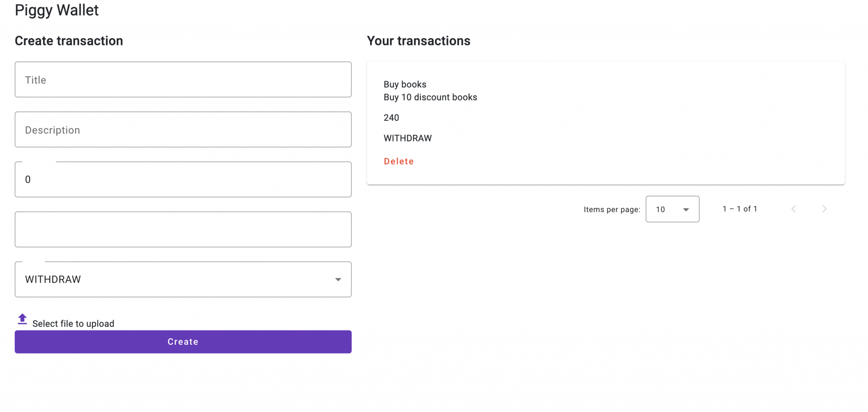868x412 pixels.
Task: Click the 1 – 1 of 1 range label
Action: click(x=740, y=209)
